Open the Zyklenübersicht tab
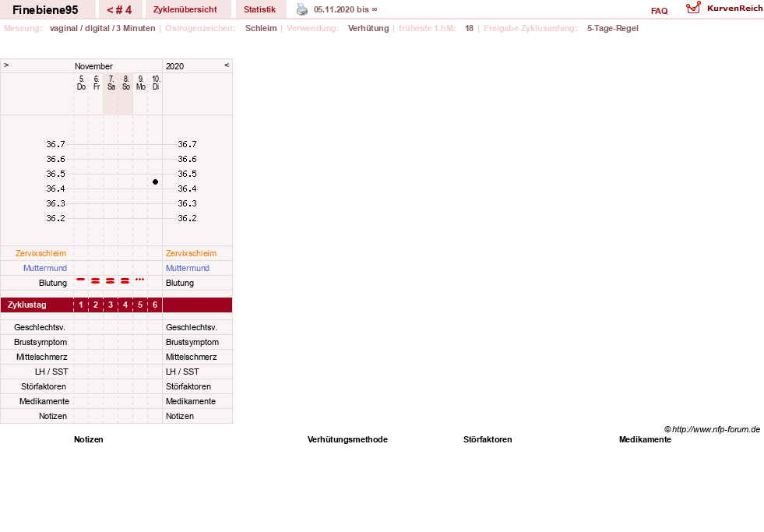 185,10
